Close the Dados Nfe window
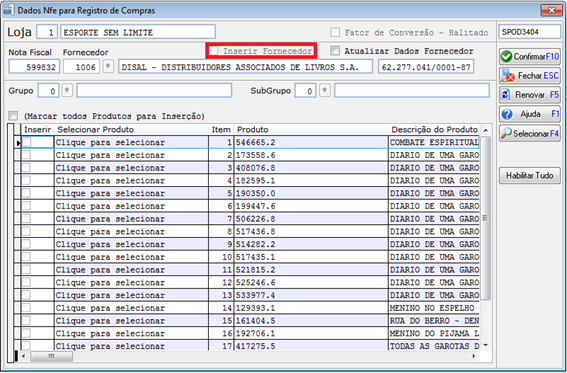Viewport: 567px width, 373px height. tap(551, 10)
